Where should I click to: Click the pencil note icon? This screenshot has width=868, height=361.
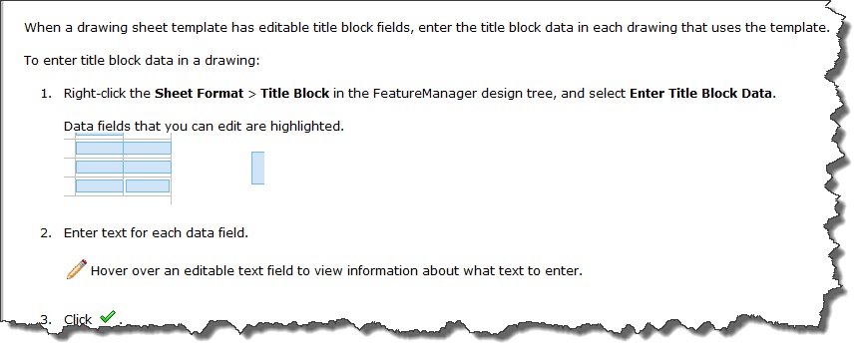coord(77,269)
